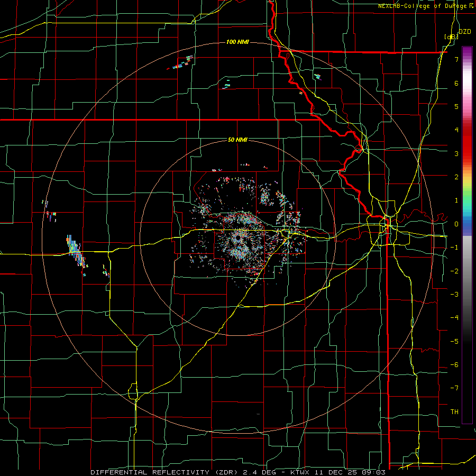Screen dimensions: 476x476
Task: Click the 11 DEC 25 09:03 timestamp
Action: tap(350, 472)
